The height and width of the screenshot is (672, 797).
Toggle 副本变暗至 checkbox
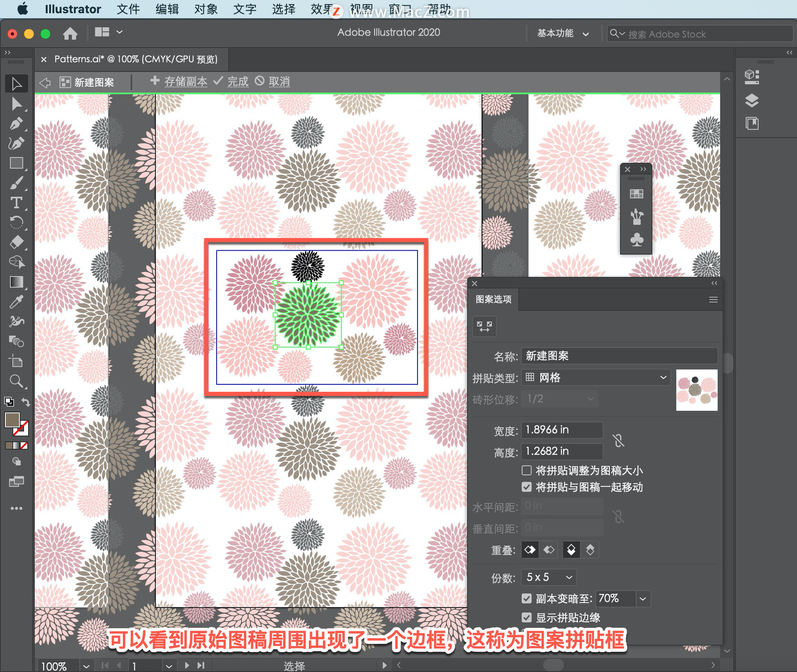526,599
